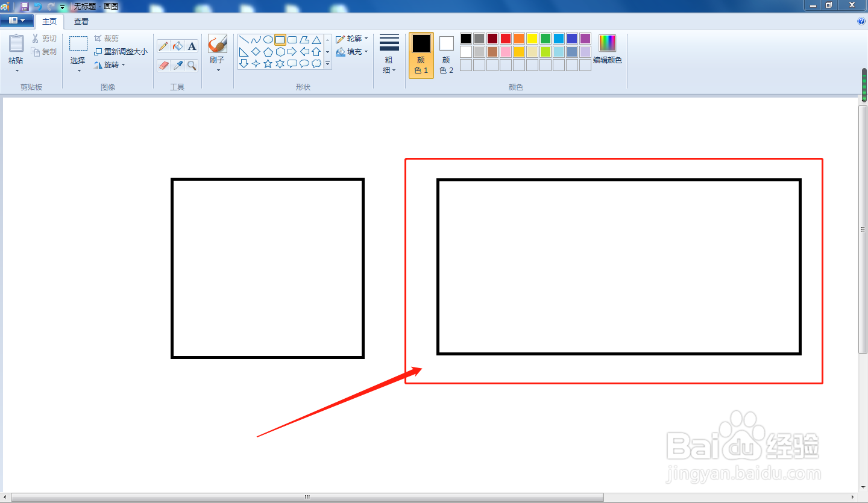Pick the pink color swatch
Screen dimensions: 868x503
[x=506, y=52]
